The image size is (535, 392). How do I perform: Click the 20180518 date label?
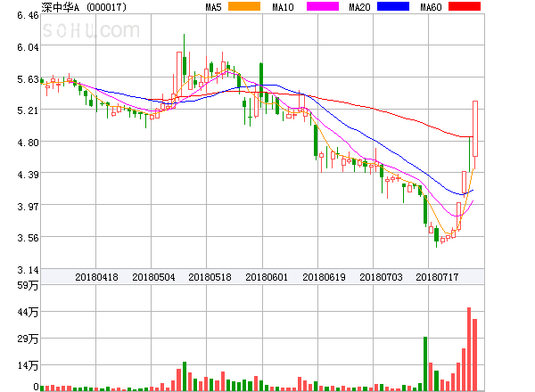pos(210,277)
